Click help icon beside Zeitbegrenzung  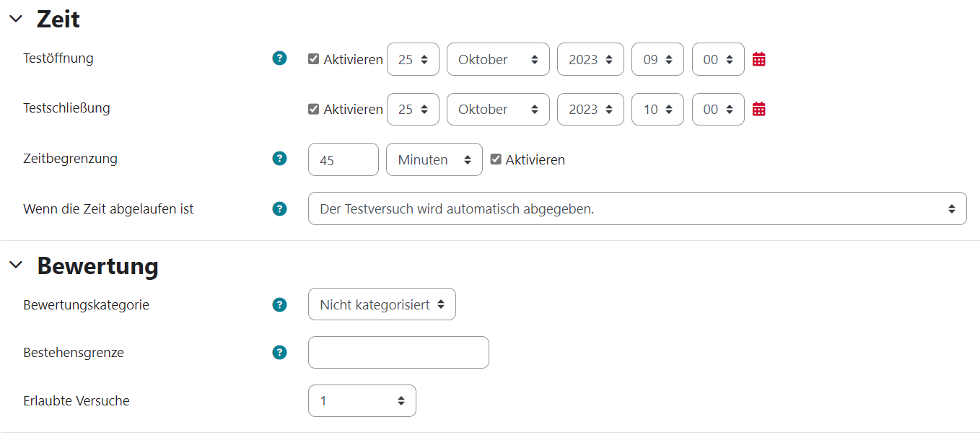click(x=279, y=158)
